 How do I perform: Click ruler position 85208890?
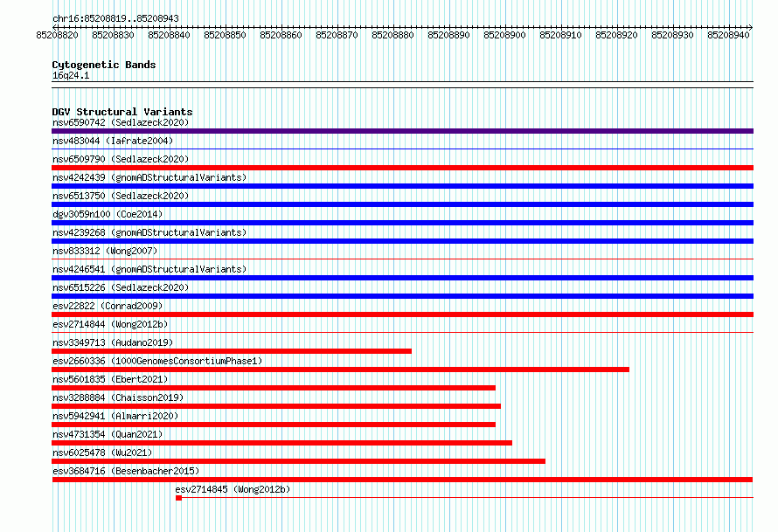(448, 35)
